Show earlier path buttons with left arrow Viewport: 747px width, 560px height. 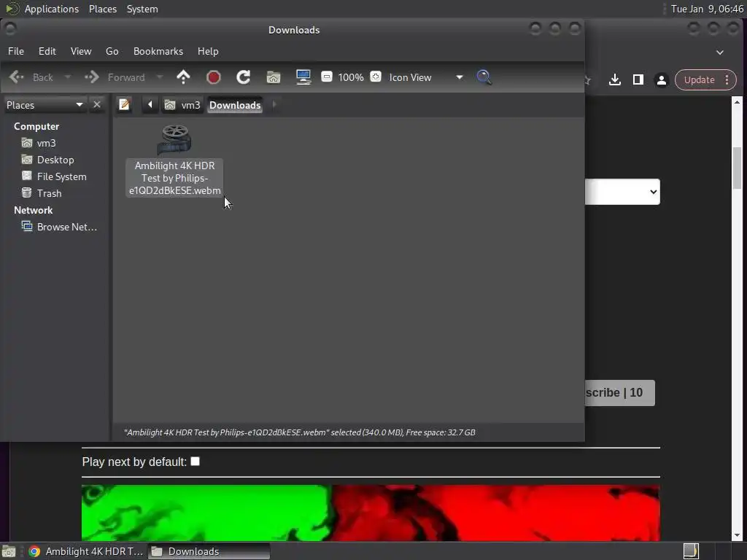pos(150,104)
